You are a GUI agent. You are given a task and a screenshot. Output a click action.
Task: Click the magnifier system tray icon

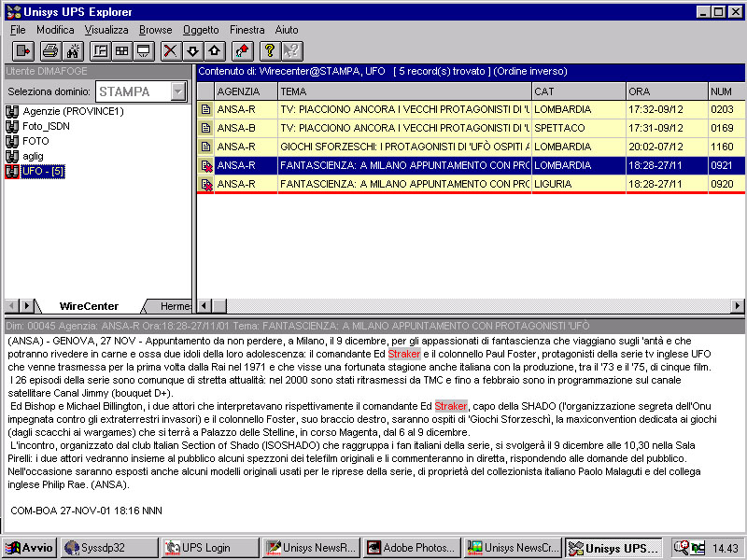click(682, 548)
